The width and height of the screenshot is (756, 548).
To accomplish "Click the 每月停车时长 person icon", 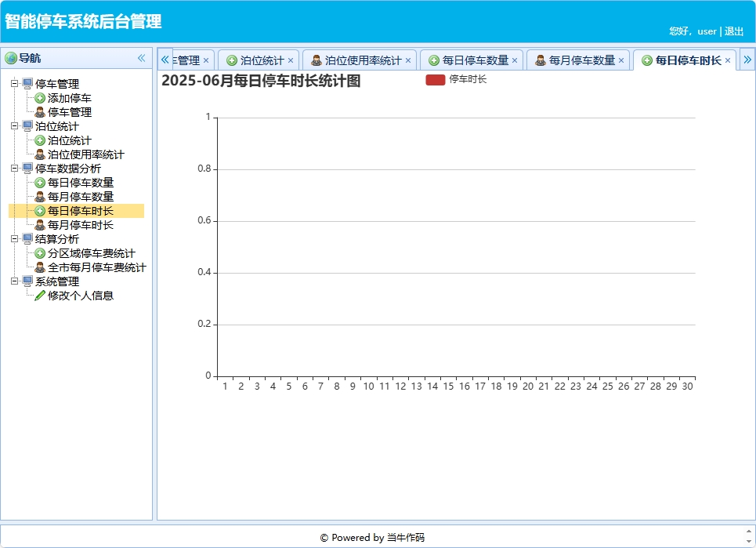I will tap(40, 225).
